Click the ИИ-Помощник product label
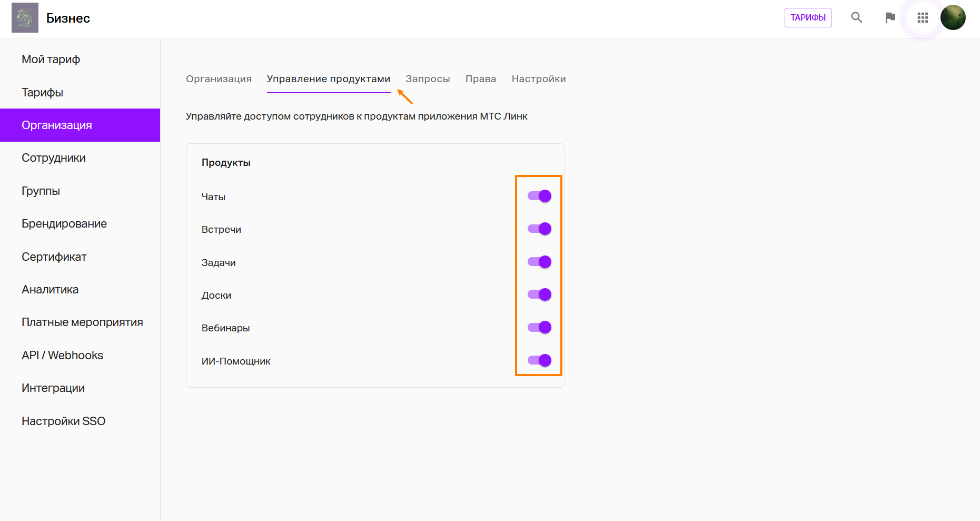The height and width of the screenshot is (521, 980). (236, 361)
